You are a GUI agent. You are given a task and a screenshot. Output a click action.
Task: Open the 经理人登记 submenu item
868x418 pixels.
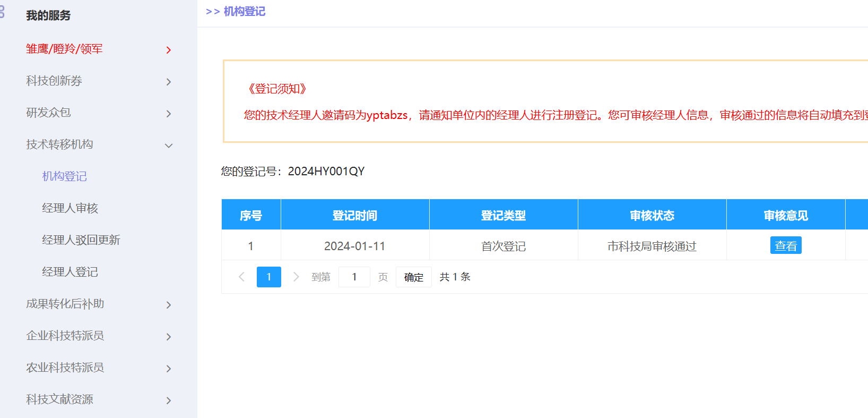[x=70, y=272]
